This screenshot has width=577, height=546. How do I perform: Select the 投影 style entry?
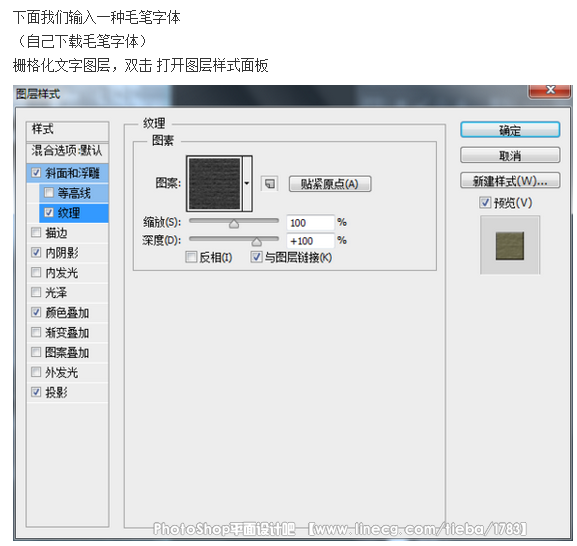68,392
